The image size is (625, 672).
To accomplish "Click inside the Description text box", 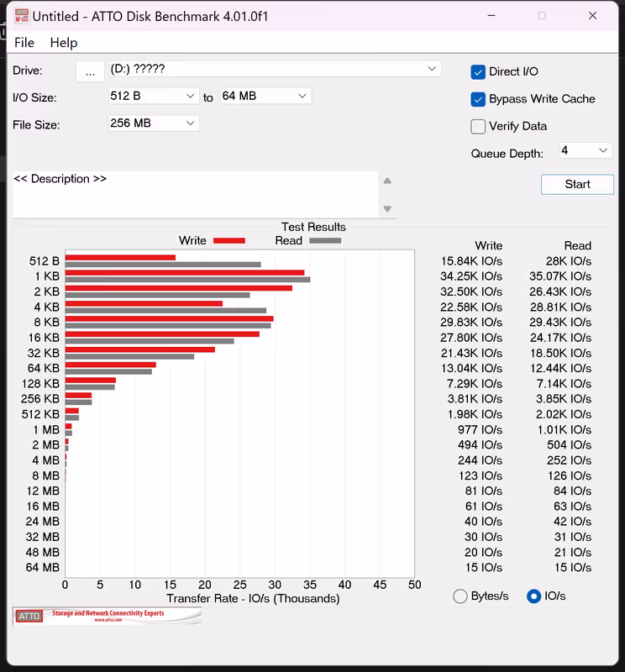I will (195, 195).
